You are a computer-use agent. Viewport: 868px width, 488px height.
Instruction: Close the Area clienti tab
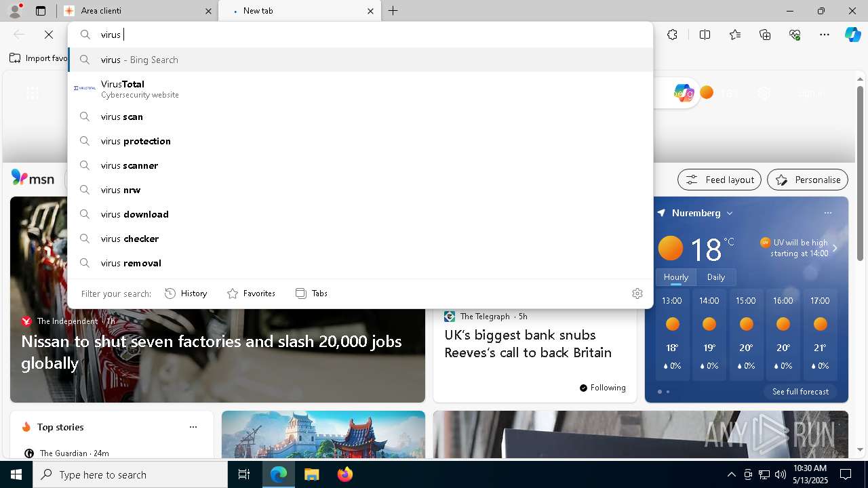[208, 11]
